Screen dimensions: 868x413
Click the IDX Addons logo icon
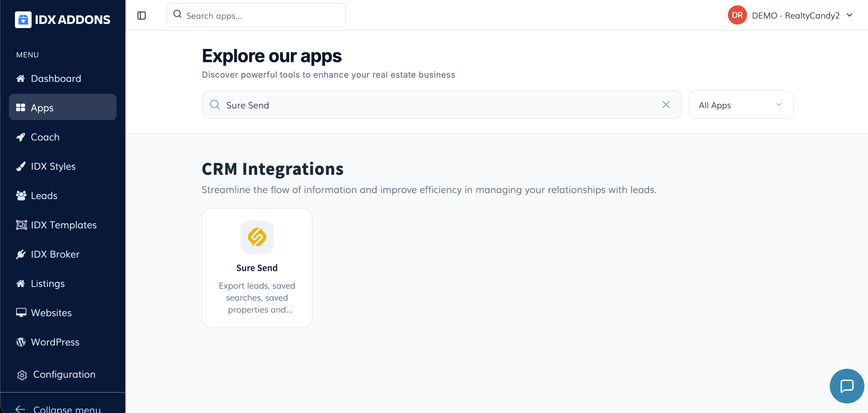pyautogui.click(x=23, y=19)
